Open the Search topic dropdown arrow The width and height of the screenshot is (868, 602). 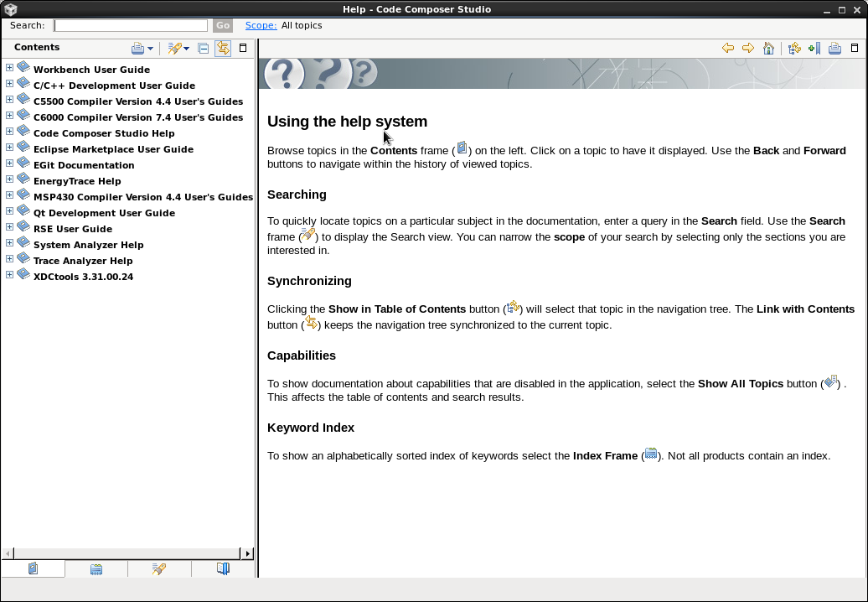pyautogui.click(x=187, y=49)
